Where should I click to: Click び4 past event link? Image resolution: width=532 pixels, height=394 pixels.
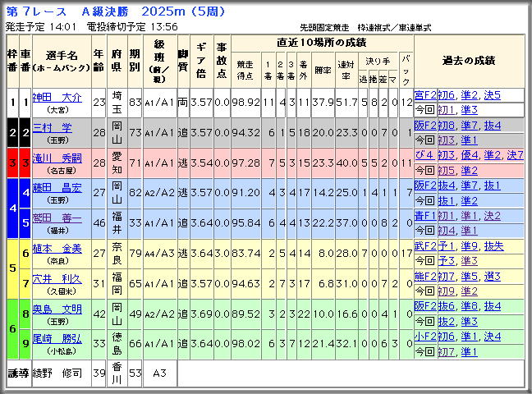tap(424, 155)
